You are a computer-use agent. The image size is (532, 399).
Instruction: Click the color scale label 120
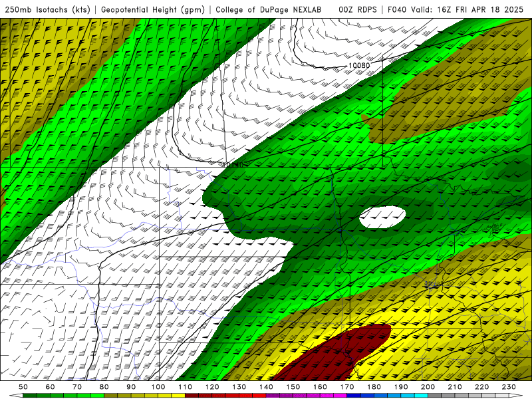(x=212, y=387)
